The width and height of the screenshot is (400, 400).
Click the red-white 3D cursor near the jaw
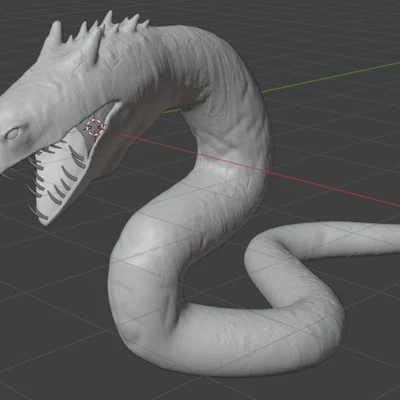click(94, 127)
